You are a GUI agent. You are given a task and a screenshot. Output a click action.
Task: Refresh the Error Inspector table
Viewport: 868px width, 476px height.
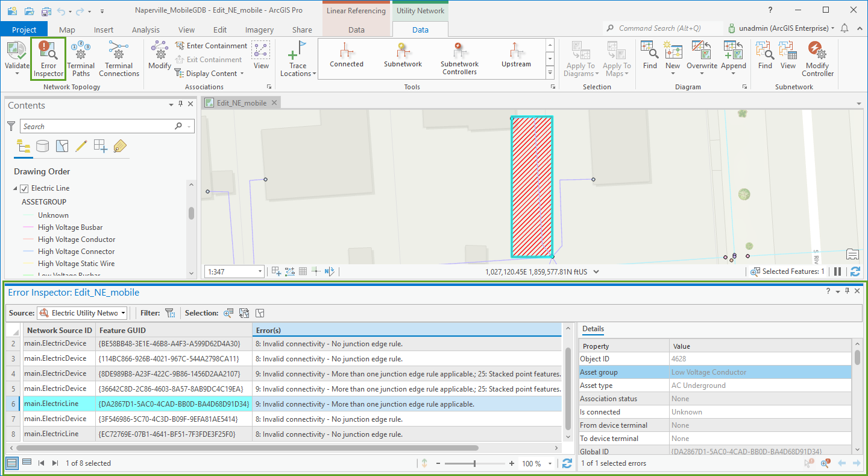[x=567, y=463]
